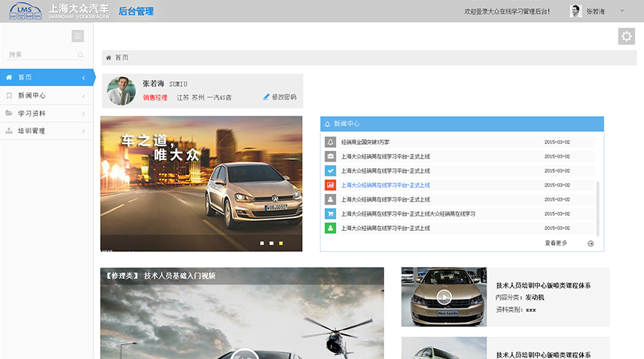Screen dimensions: 644x359
Task: Click user avatar in top header
Action: [575, 11]
